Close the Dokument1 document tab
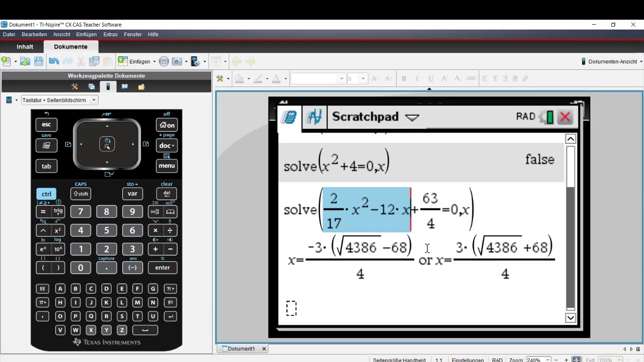The image size is (644, 362). tap(264, 348)
